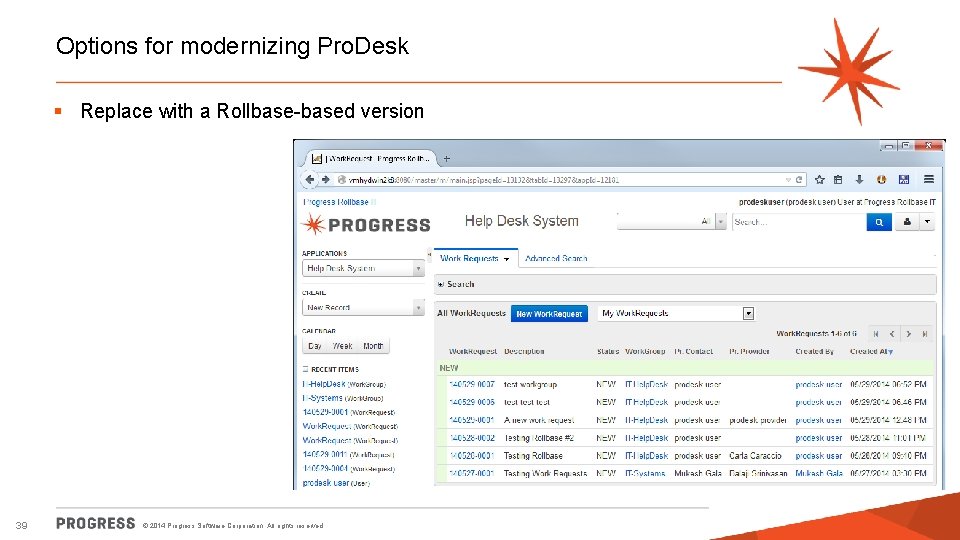This screenshot has width=960, height=540.
Task: Jump to first page of WorkRequests
Action: 876,334
